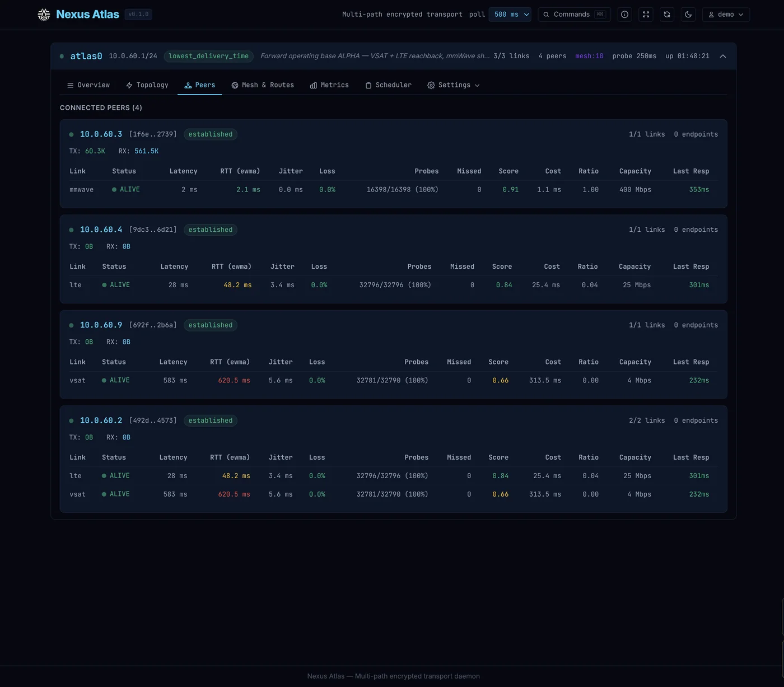Click the lowest_delivery_time badge
Image resolution: width=784 pixels, height=687 pixels.
(209, 56)
